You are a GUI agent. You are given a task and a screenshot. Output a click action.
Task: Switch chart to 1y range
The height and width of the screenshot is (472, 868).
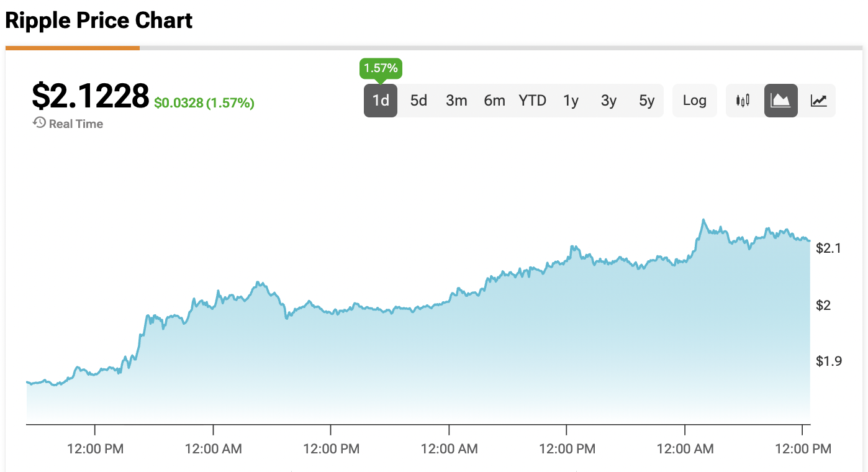click(x=571, y=101)
